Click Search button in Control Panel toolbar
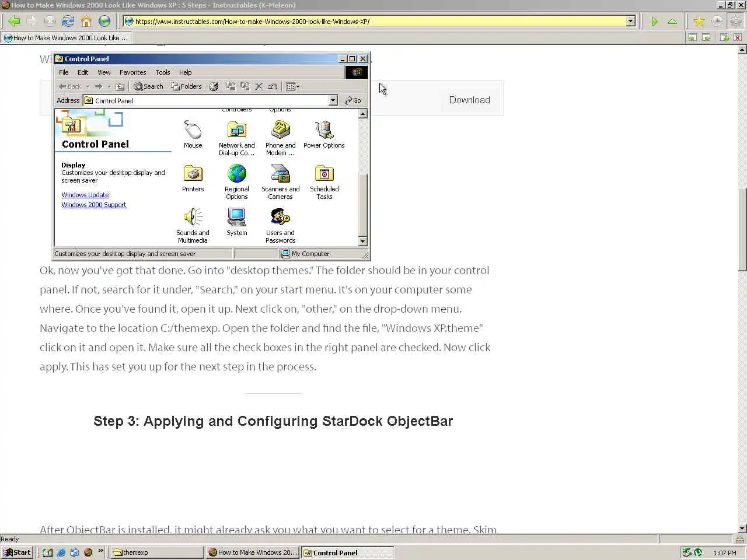The height and width of the screenshot is (560, 747). pos(148,86)
